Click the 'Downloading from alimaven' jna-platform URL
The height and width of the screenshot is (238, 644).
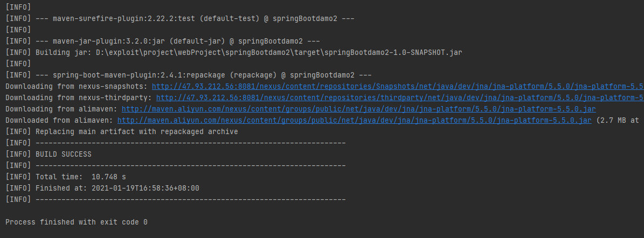click(x=358, y=109)
